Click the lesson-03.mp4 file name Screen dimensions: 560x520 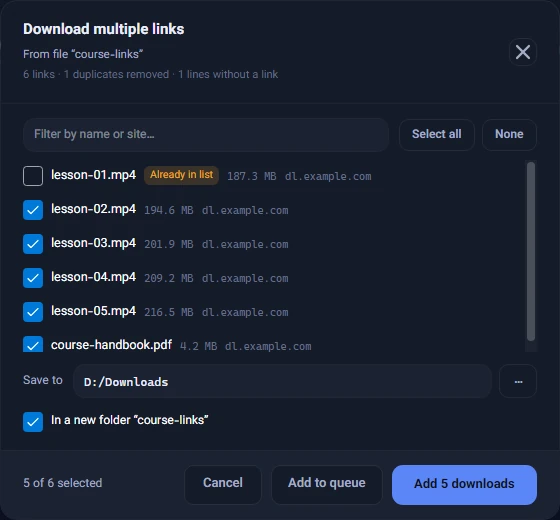pos(93,243)
